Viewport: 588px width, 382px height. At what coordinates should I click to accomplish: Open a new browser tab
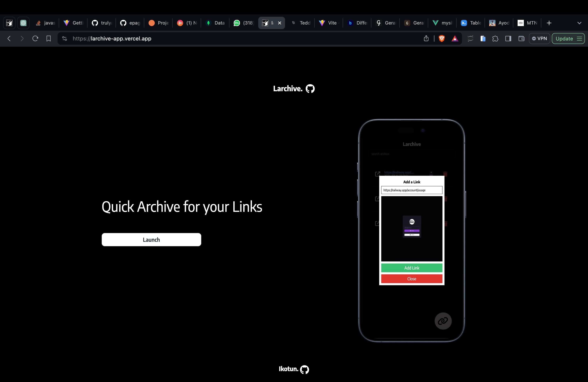(x=549, y=23)
